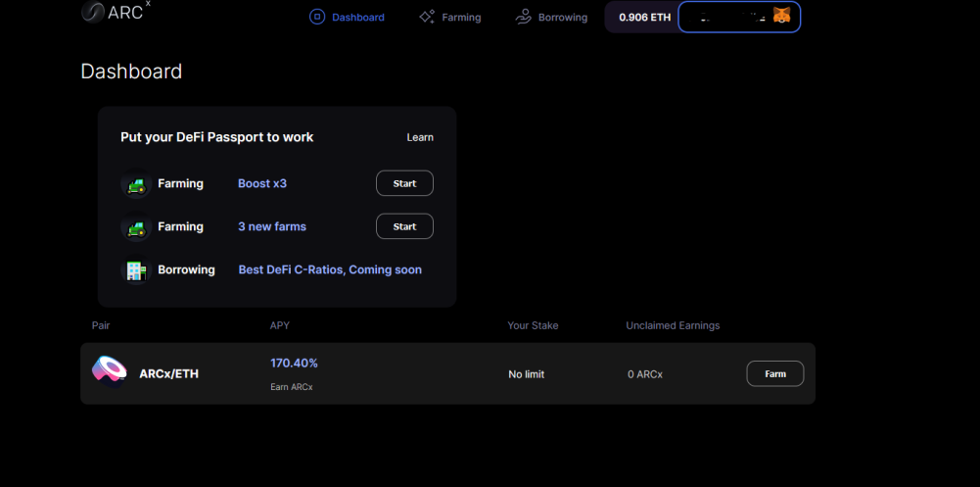Image resolution: width=980 pixels, height=487 pixels.
Task: Open the connected wallet address button
Action: (x=739, y=17)
